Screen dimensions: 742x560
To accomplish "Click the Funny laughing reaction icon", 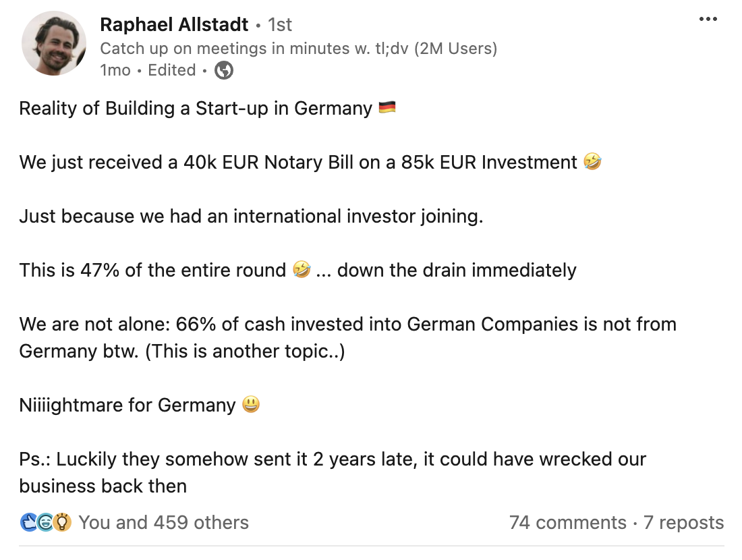I will click(x=46, y=522).
